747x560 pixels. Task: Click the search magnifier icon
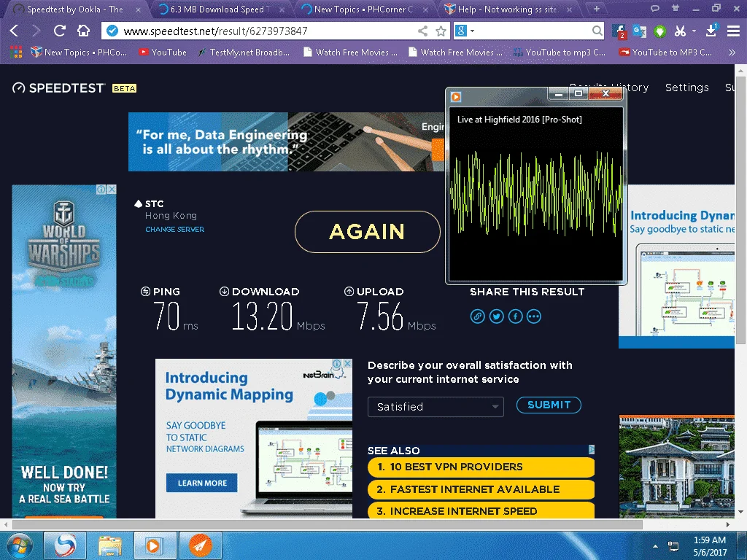[597, 31]
